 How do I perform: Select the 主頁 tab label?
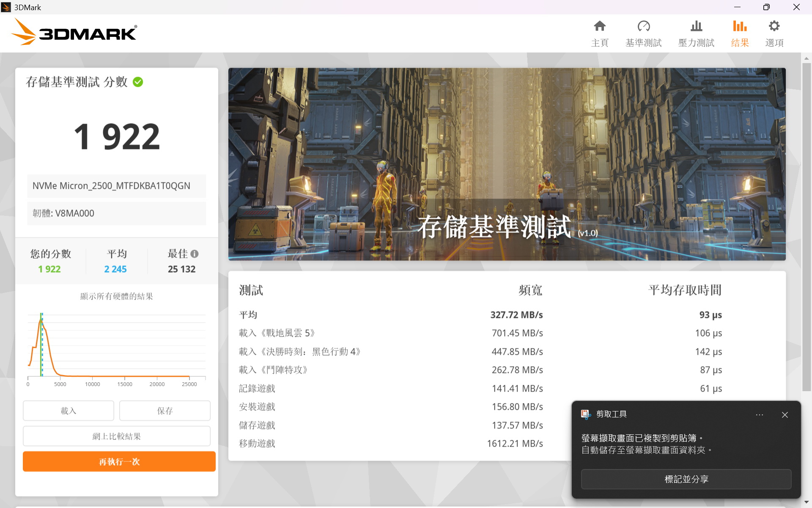point(600,43)
